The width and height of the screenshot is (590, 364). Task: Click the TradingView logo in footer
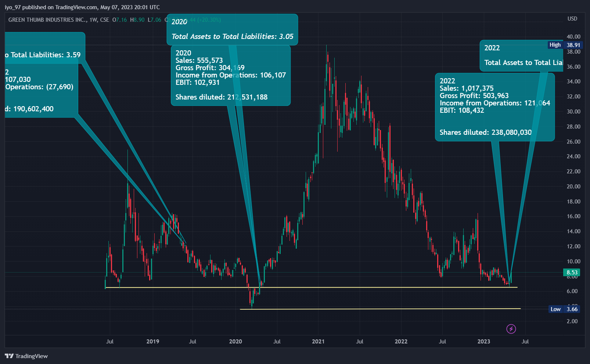(x=26, y=356)
